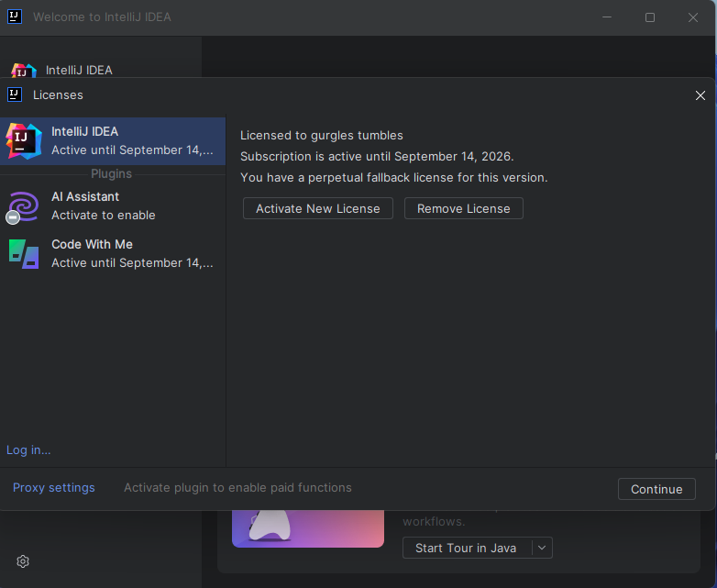Close the Welcome to IntelliJ IDEA window

tap(693, 17)
